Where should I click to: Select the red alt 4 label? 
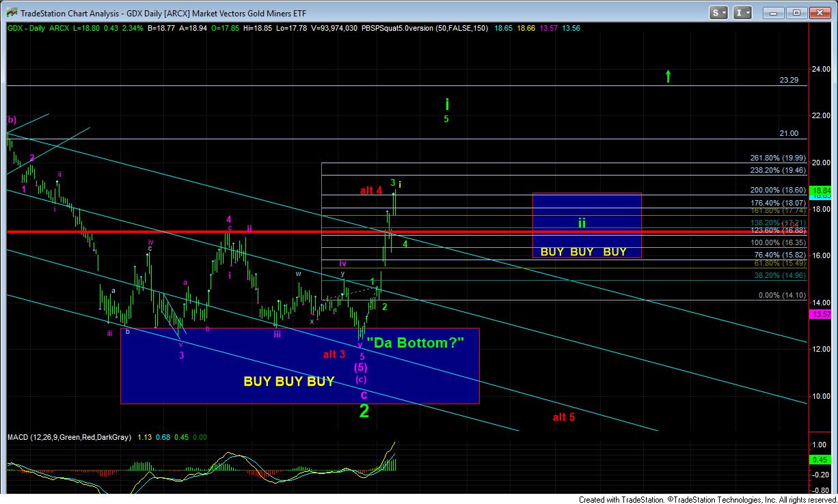tap(371, 191)
